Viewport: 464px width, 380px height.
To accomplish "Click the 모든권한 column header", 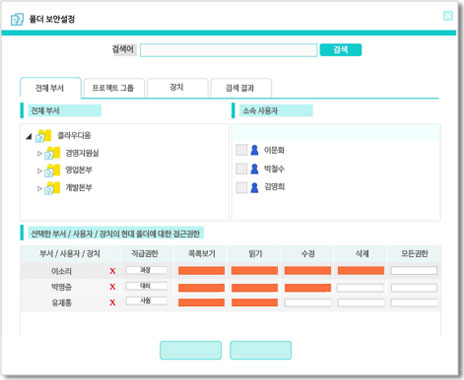I will tap(414, 254).
